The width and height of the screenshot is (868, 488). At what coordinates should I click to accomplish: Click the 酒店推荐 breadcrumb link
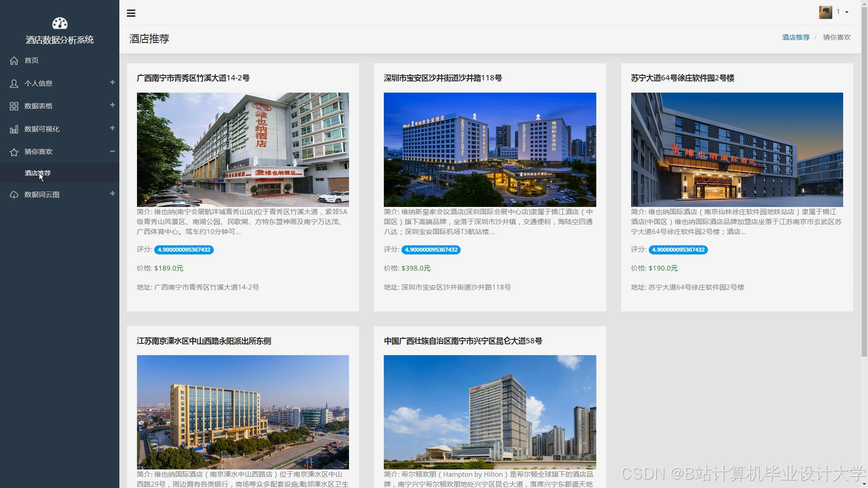click(795, 37)
